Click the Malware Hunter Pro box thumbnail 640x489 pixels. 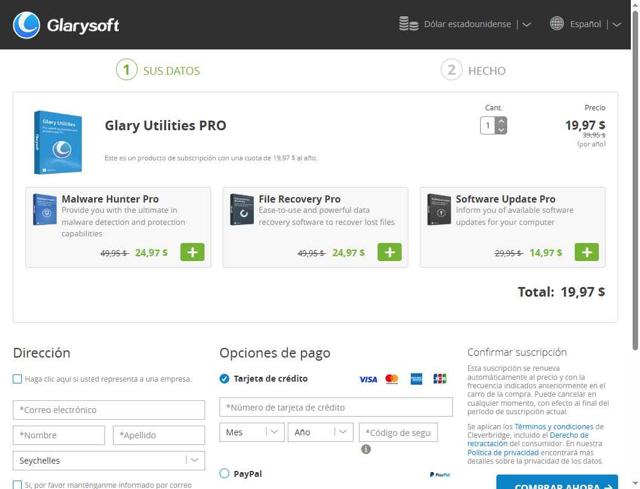click(45, 210)
